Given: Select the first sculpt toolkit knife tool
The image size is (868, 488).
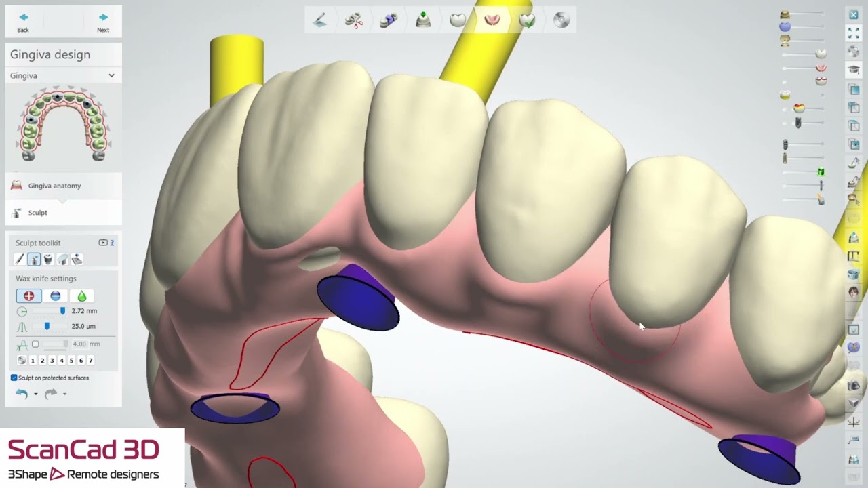Looking at the screenshot, I should pos(20,260).
